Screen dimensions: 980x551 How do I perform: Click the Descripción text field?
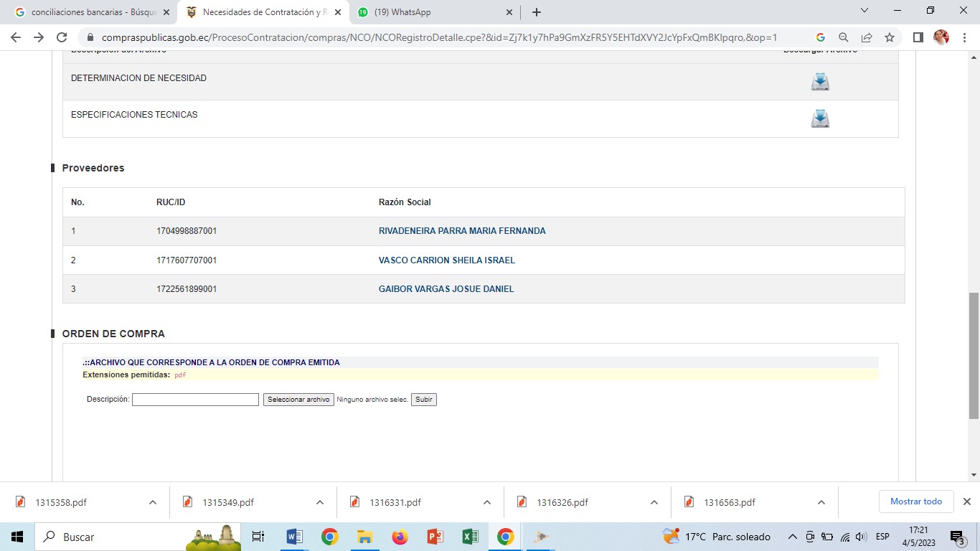[x=195, y=400]
